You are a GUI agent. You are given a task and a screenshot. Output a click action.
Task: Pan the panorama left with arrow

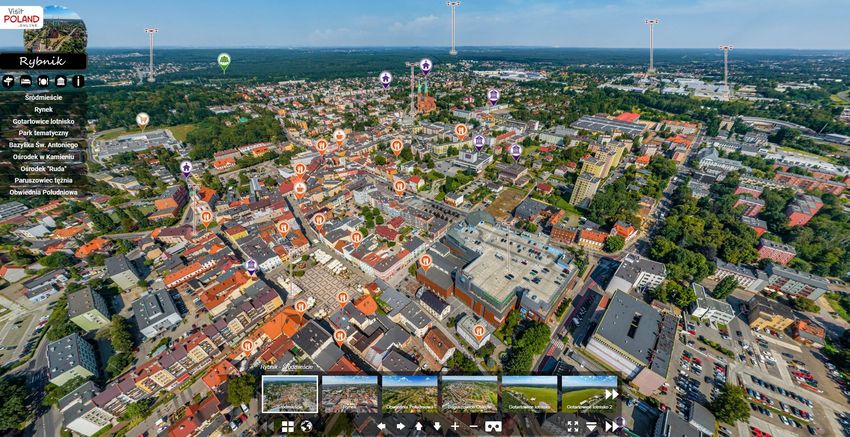click(x=381, y=427)
